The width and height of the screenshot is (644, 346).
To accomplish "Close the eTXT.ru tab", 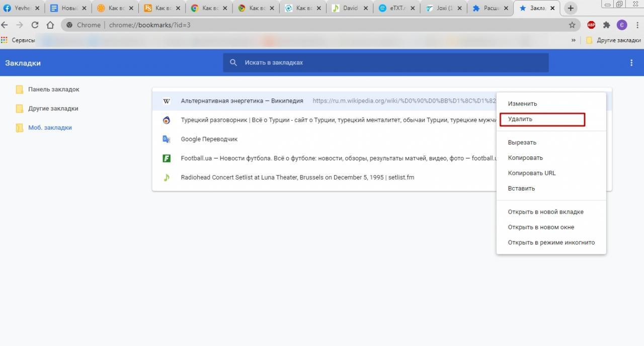I will point(413,8).
